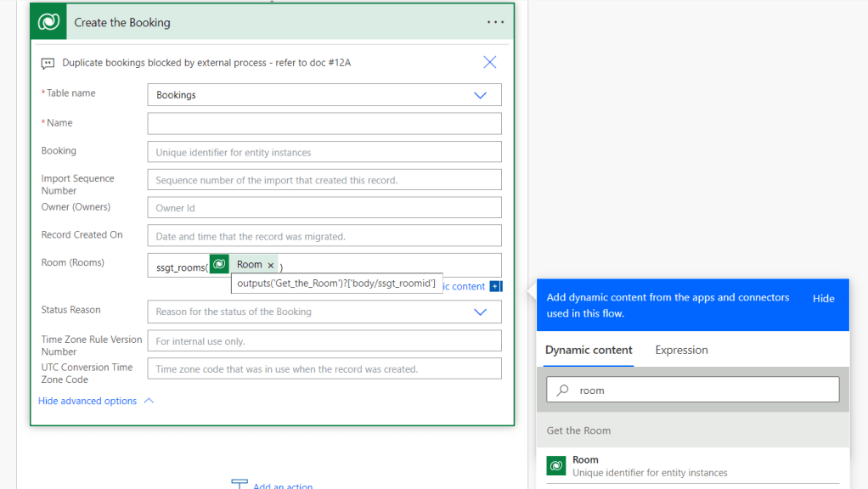Select Room unique identifier from Get the Room
This screenshot has width=868, height=489.
tap(650, 466)
